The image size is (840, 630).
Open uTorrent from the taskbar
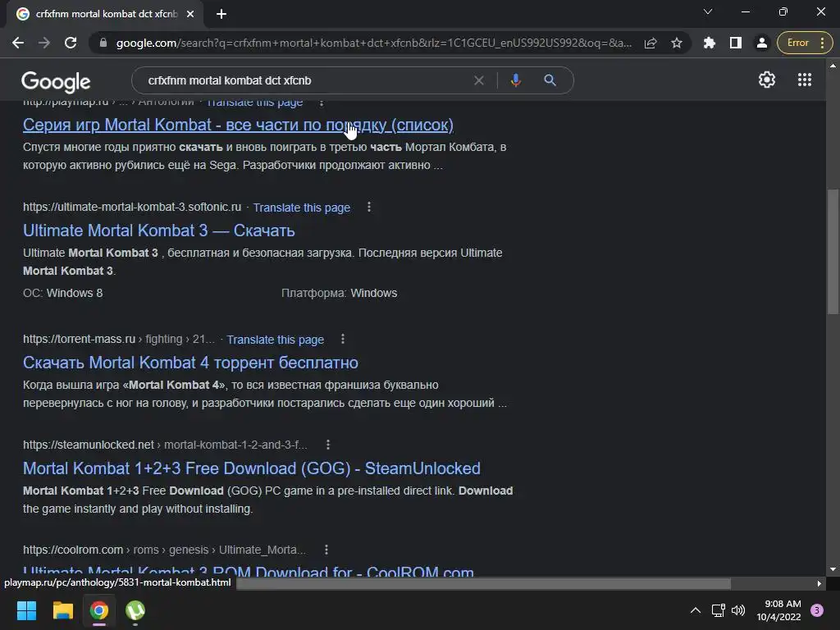click(x=135, y=610)
